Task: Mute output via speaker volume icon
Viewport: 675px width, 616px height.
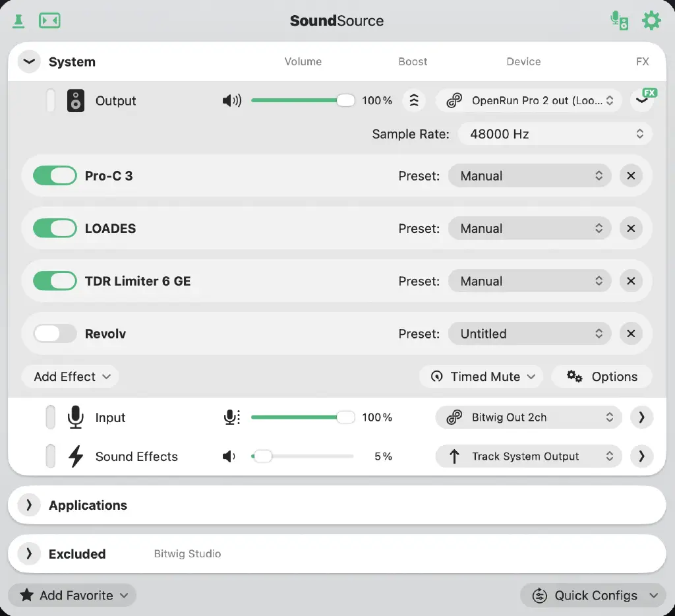Action: tap(231, 101)
